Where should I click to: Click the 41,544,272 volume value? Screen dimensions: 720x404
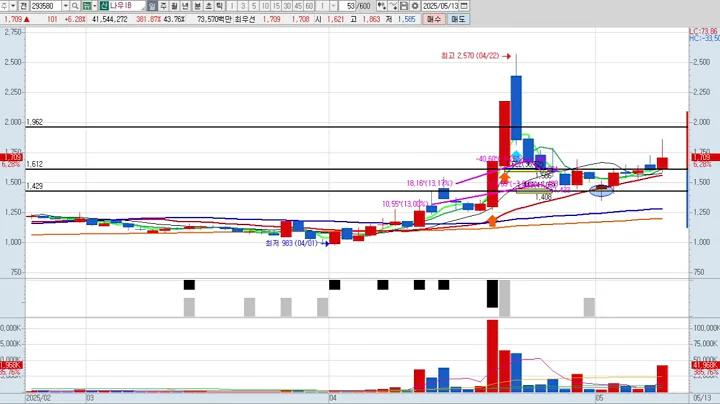coord(110,19)
